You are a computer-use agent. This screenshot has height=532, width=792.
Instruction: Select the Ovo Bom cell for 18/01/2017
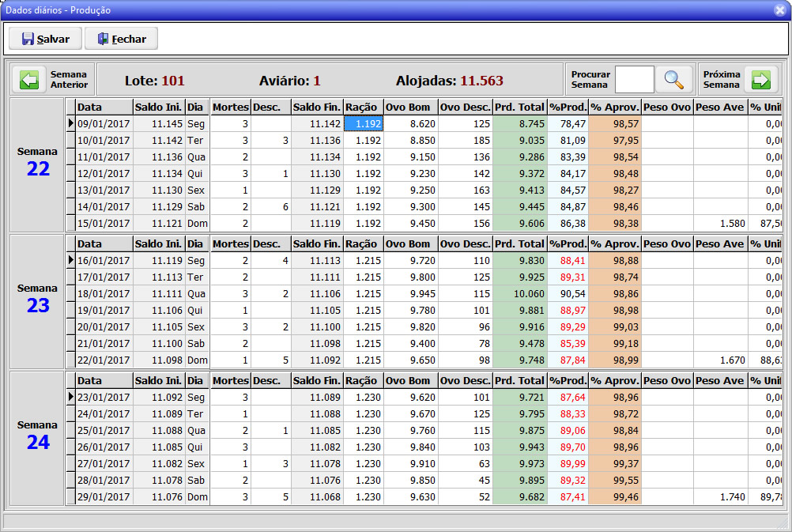411,293
